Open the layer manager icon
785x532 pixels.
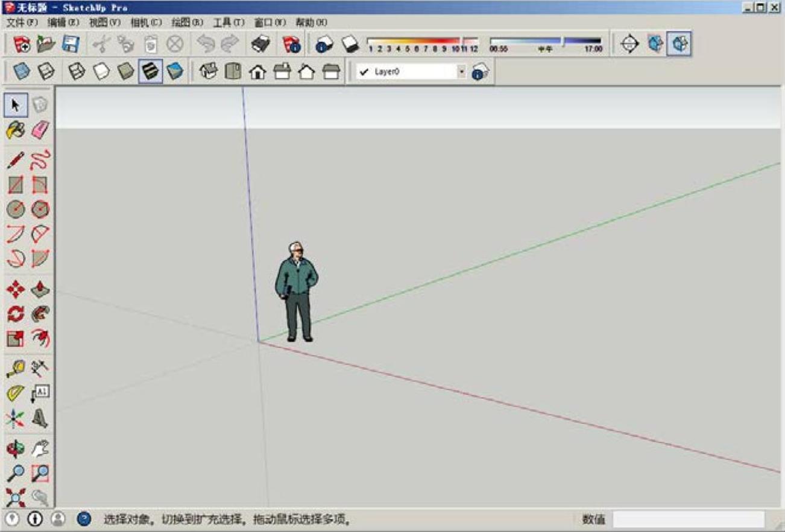coord(481,72)
